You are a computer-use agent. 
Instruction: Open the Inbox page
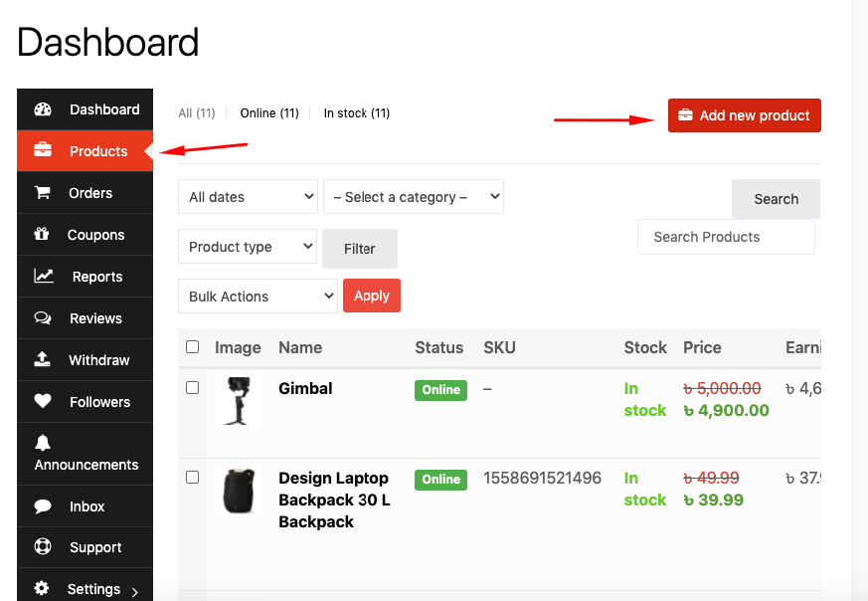tap(86, 506)
